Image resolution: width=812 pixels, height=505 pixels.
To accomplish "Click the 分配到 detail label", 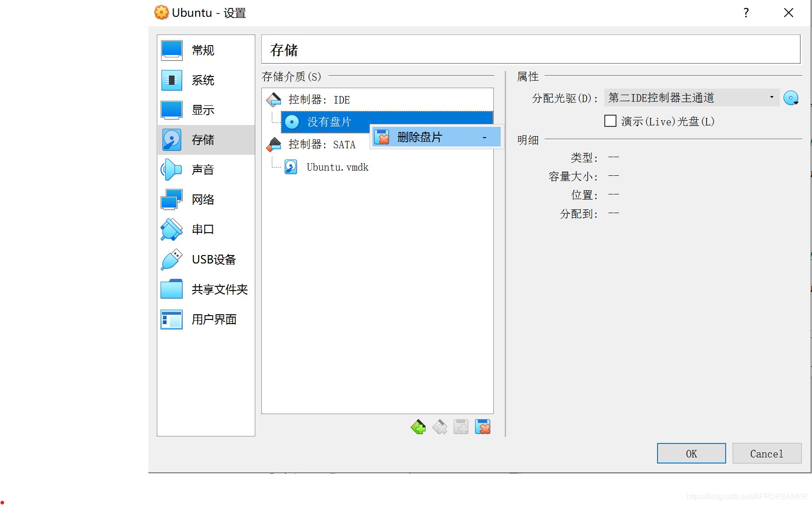I will (579, 214).
